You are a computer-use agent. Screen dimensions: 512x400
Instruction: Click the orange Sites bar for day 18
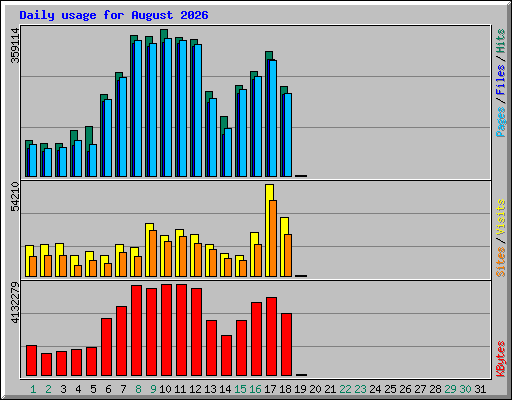pyautogui.click(x=288, y=255)
